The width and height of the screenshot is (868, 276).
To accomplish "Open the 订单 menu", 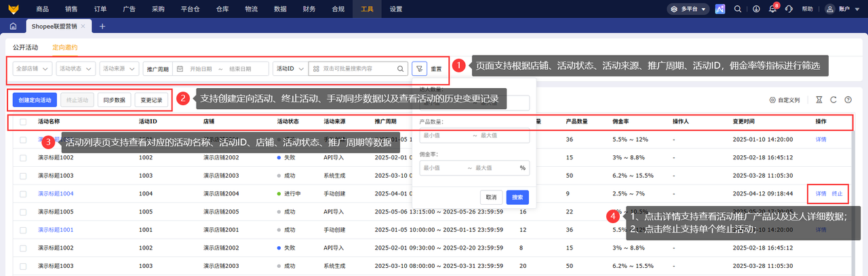I will click(x=100, y=9).
